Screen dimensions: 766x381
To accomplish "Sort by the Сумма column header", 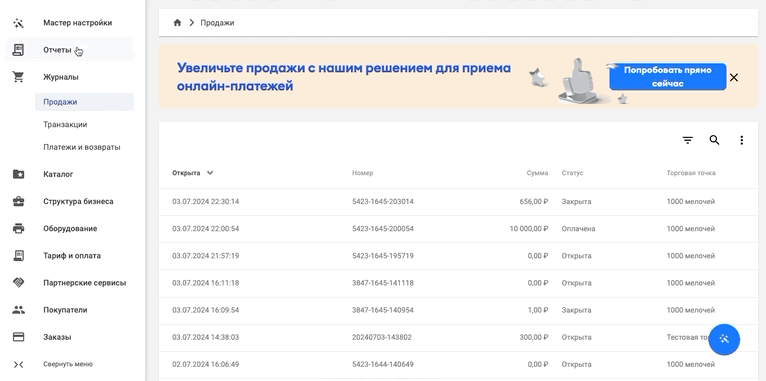I will pyautogui.click(x=537, y=173).
